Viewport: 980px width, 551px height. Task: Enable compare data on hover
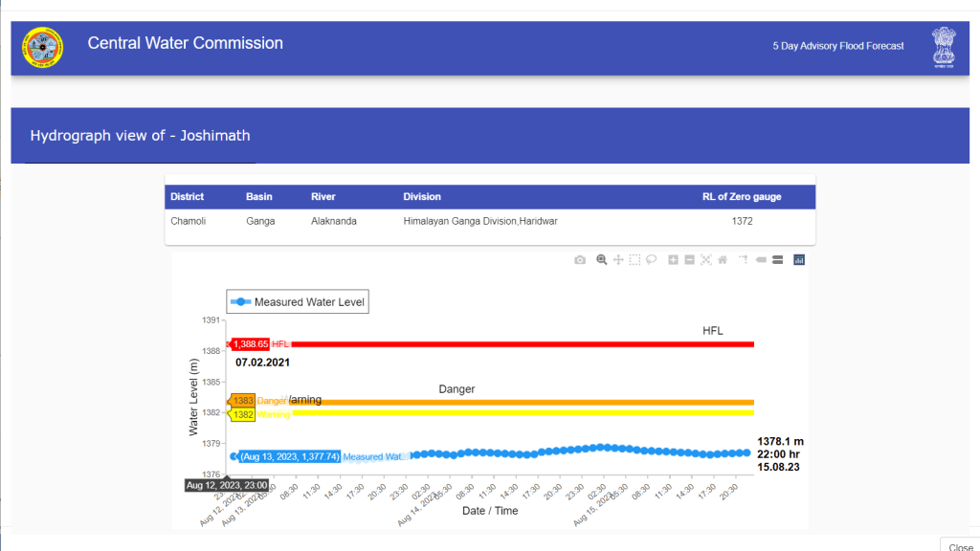click(x=778, y=259)
